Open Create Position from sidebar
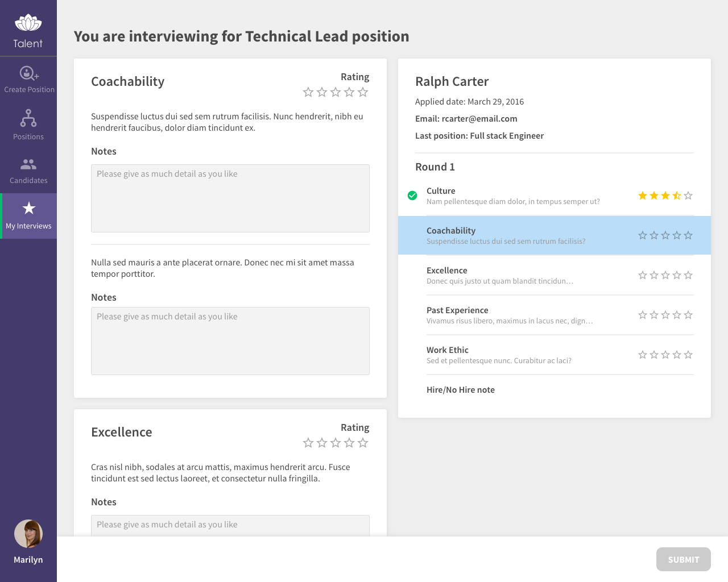Screen dimensions: 728x582 coord(29,80)
